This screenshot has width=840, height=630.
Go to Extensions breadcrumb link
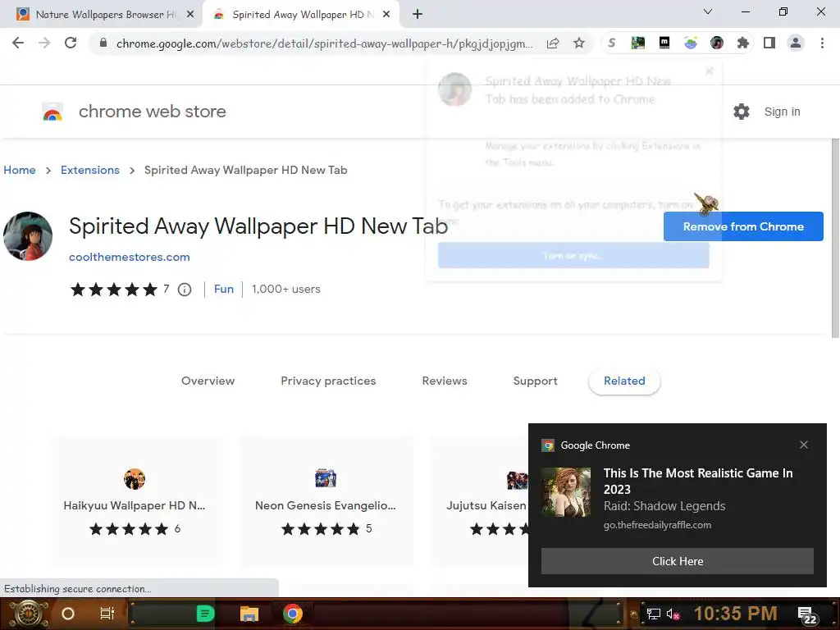point(90,170)
